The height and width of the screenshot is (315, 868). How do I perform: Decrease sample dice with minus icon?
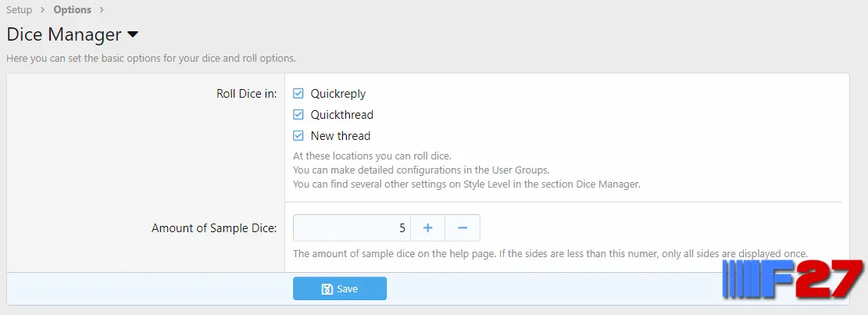[x=463, y=228]
